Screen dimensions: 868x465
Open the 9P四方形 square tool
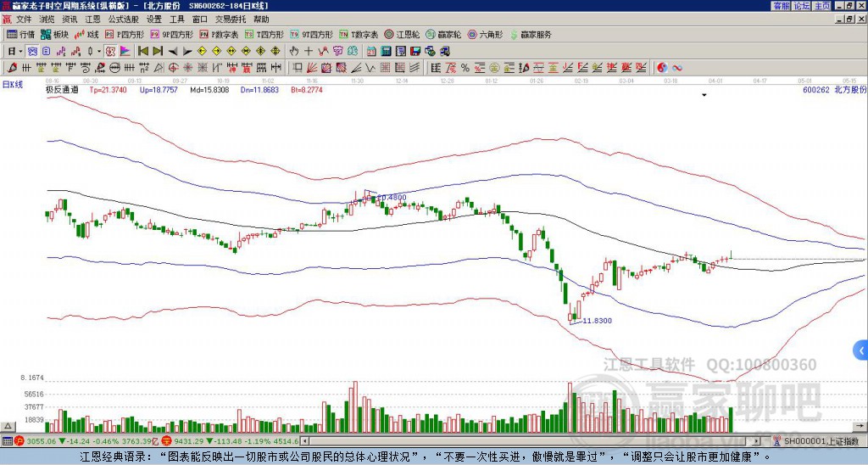(x=171, y=34)
